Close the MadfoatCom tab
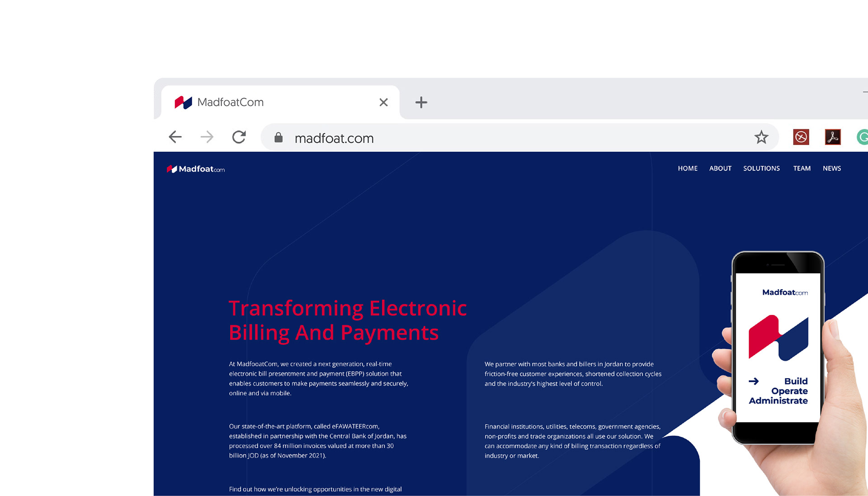 383,102
